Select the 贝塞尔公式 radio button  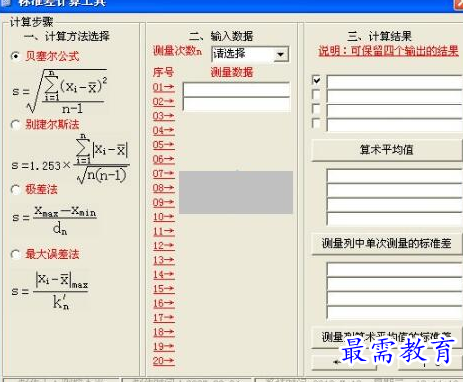coord(16,56)
